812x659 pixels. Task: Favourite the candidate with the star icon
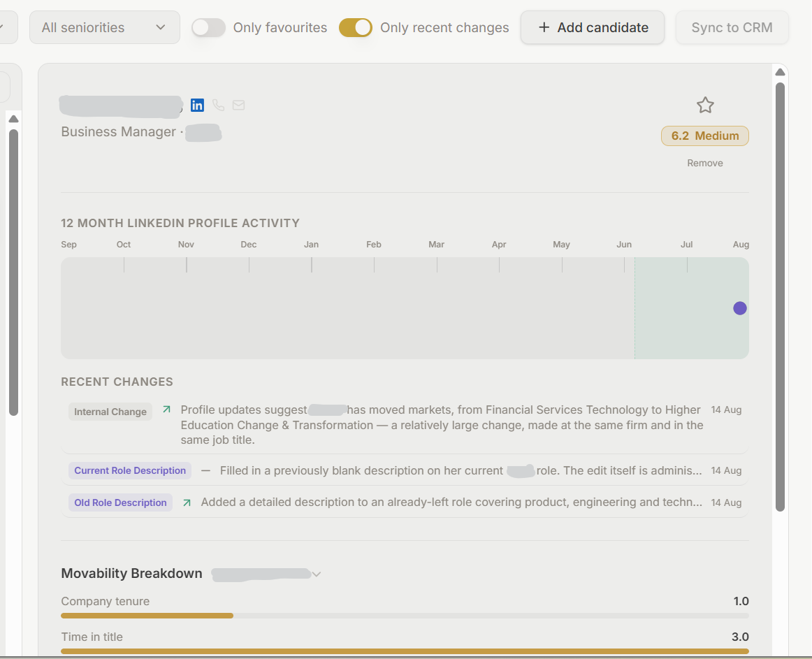click(x=705, y=105)
